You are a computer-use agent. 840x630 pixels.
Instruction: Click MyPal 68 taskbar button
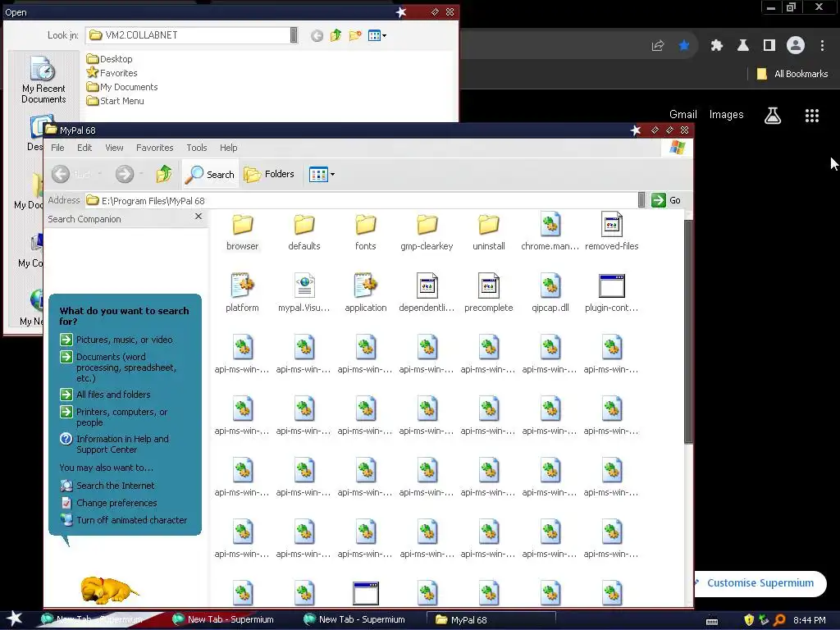pos(491,620)
